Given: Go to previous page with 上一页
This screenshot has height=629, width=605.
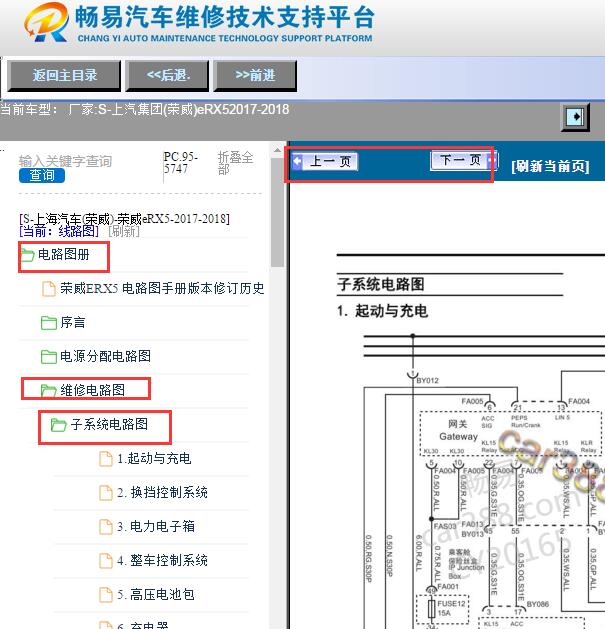Looking at the screenshot, I should (x=325, y=161).
